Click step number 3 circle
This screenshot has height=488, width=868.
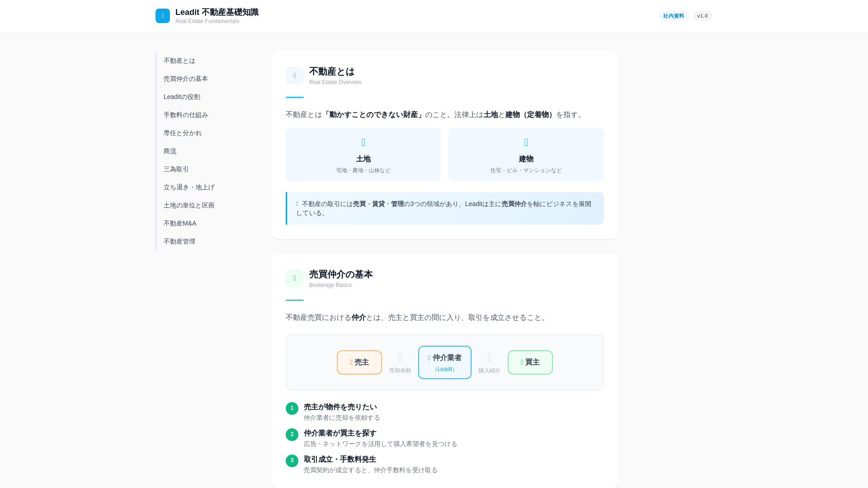pyautogui.click(x=292, y=461)
